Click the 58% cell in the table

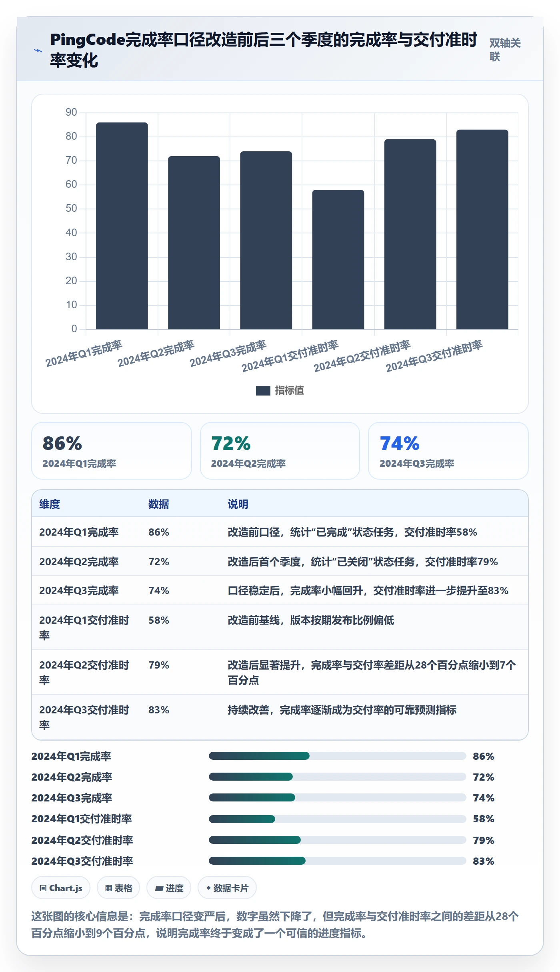coord(159,620)
